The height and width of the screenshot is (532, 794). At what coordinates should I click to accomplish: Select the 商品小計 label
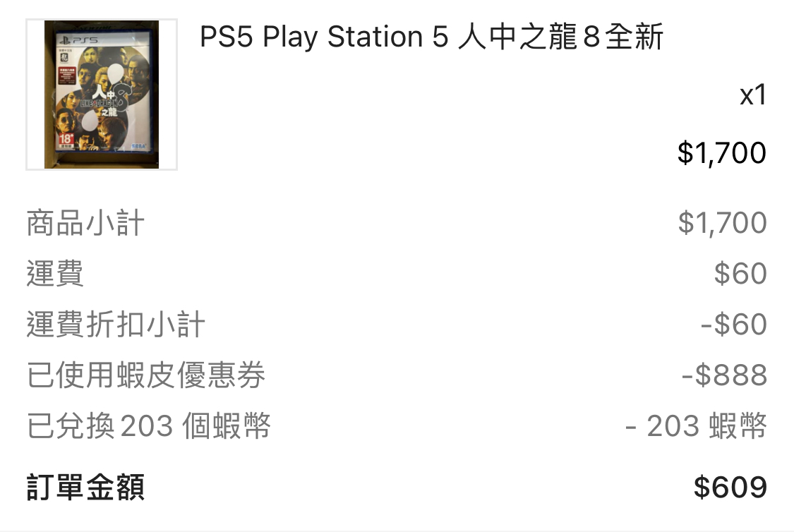(85, 223)
